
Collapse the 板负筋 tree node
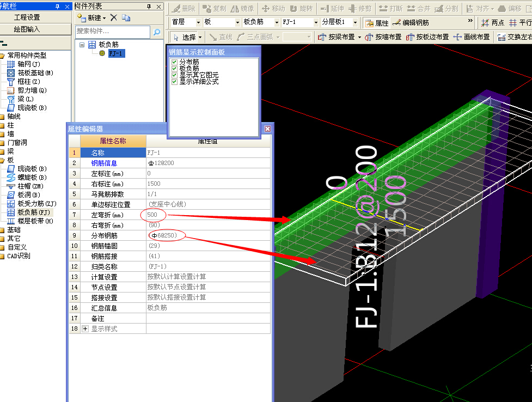pyautogui.click(x=82, y=45)
